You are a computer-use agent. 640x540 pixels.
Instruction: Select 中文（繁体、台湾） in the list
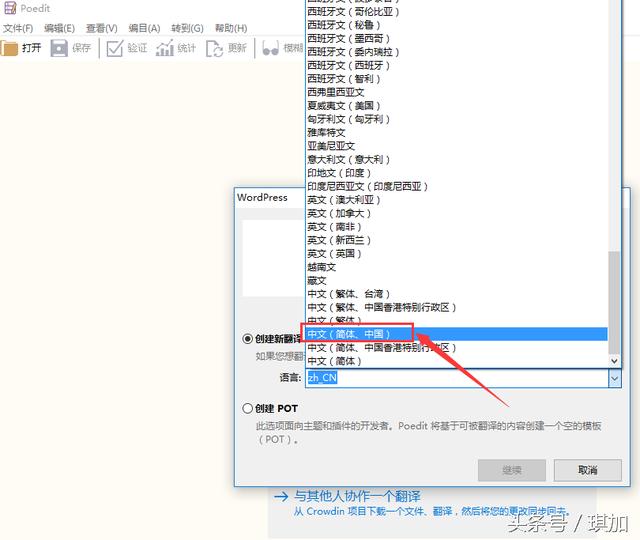click(457, 293)
